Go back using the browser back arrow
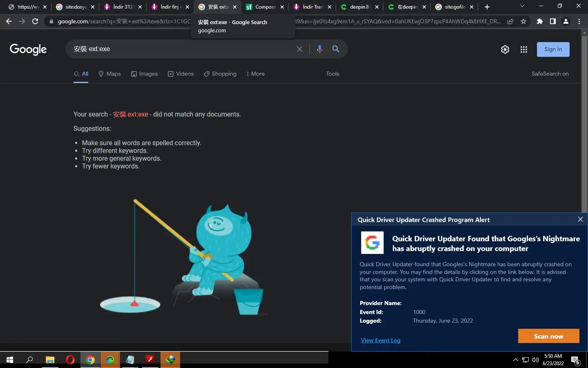The height and width of the screenshot is (368, 588). [9, 21]
